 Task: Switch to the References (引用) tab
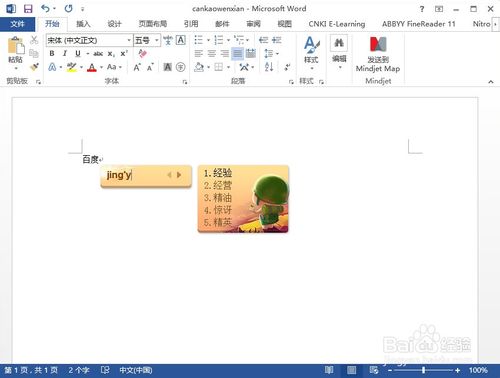point(191,24)
